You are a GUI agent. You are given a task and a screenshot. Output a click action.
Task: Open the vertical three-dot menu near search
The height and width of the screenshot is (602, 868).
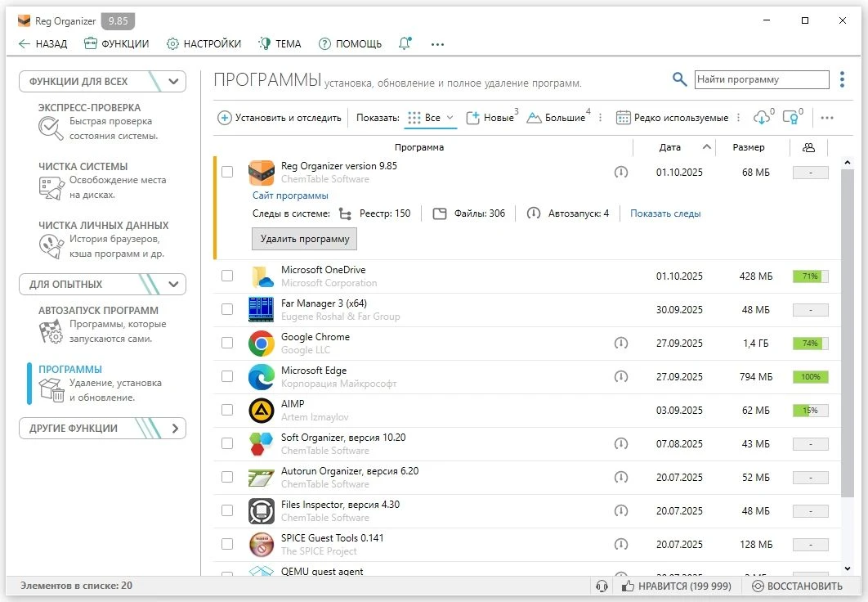pyautogui.click(x=842, y=79)
